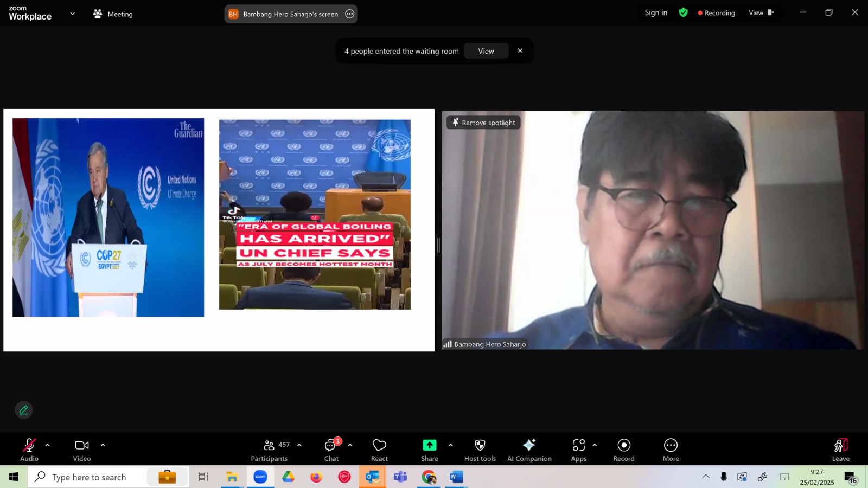
Task: Click the annotation pencil icon
Action: click(24, 410)
